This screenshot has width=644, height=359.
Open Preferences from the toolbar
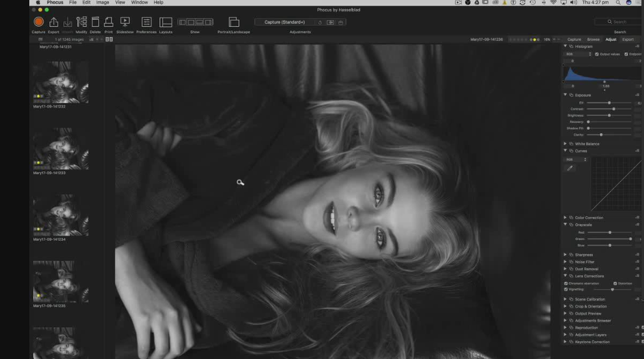(x=147, y=22)
